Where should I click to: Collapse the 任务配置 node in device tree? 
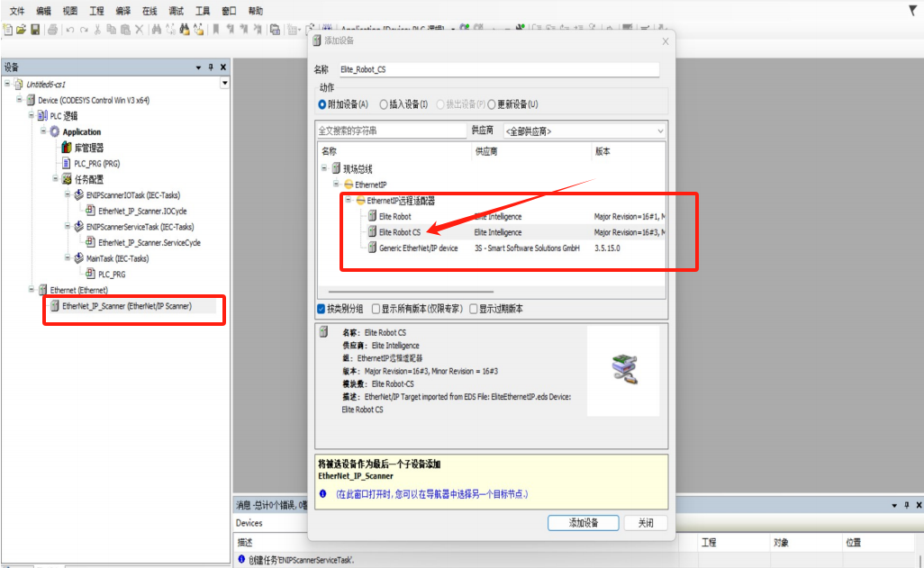coord(55,179)
